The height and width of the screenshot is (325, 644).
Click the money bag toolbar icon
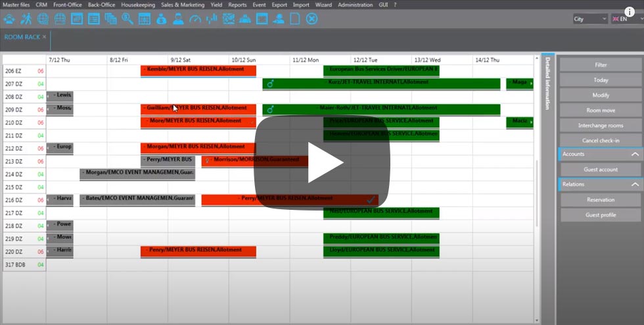[x=162, y=19]
